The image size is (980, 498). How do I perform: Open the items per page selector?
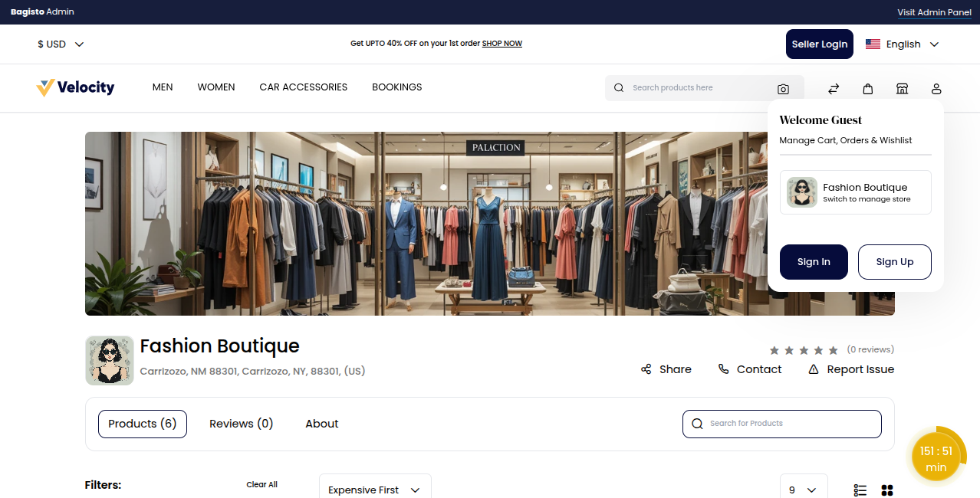[x=803, y=489]
